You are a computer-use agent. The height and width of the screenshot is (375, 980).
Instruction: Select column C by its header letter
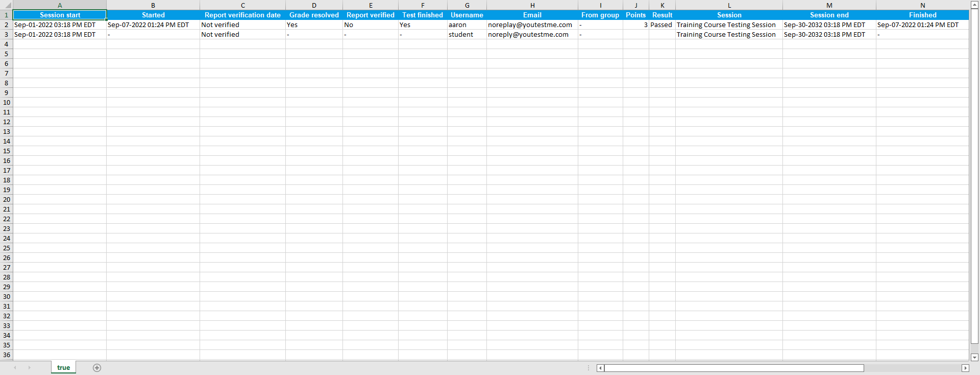[x=243, y=5]
